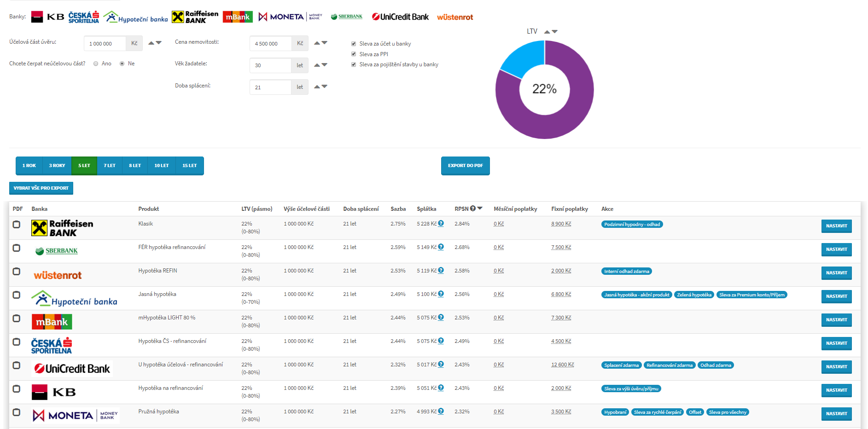Adjust Cena nemovitosti stepper arrows
Viewport: 868px width, 429px height.
(320, 43)
